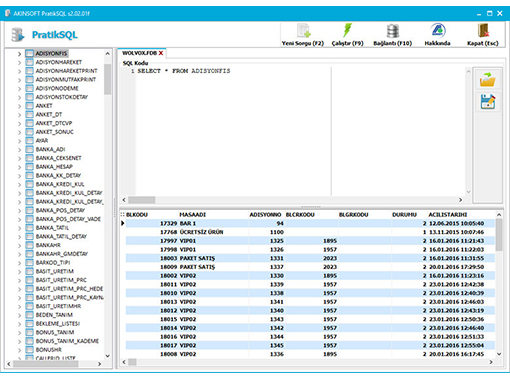
Task: Click the BANKA_TATIL table icon
Action: (x=30, y=228)
